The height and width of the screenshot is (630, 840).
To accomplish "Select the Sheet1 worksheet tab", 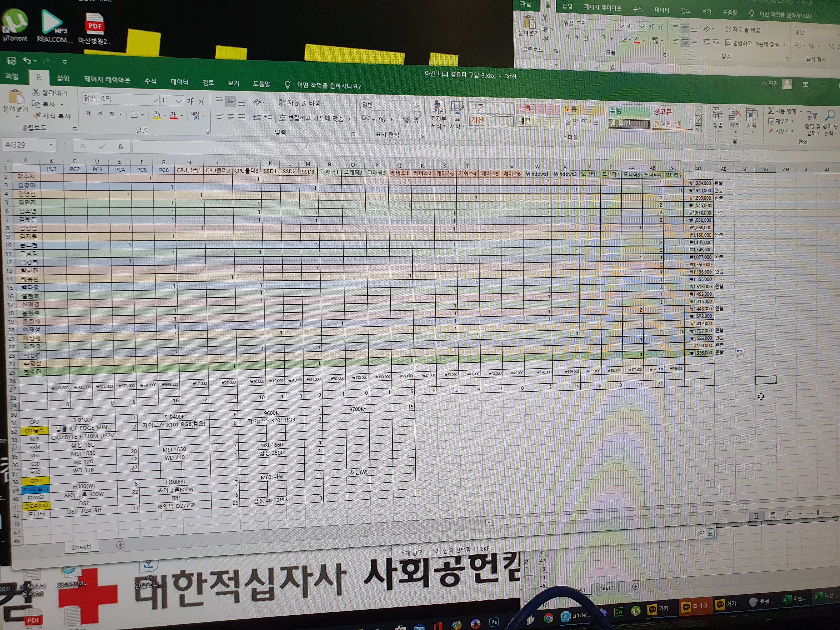I will pyautogui.click(x=81, y=547).
